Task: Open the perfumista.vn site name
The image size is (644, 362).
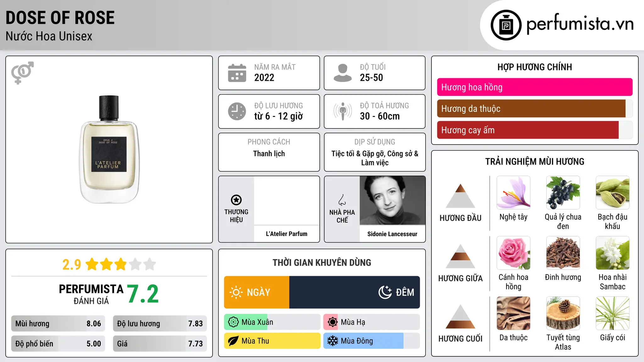Action: 580,24
